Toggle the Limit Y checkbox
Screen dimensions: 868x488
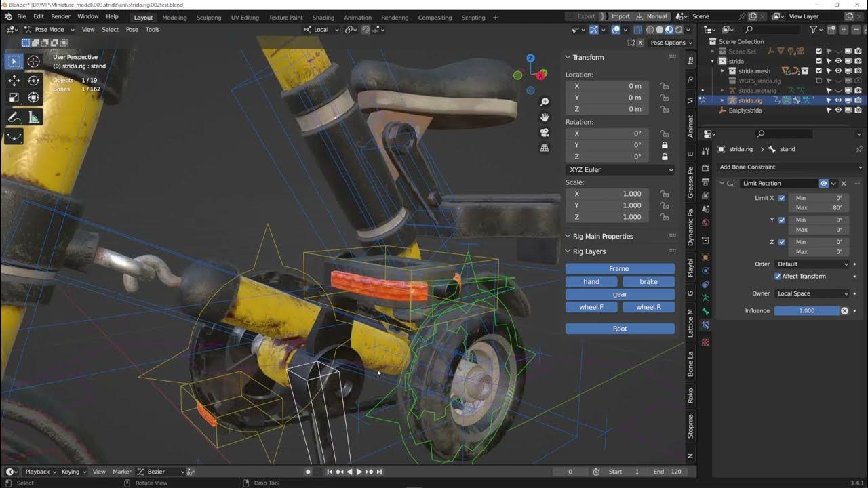(782, 220)
